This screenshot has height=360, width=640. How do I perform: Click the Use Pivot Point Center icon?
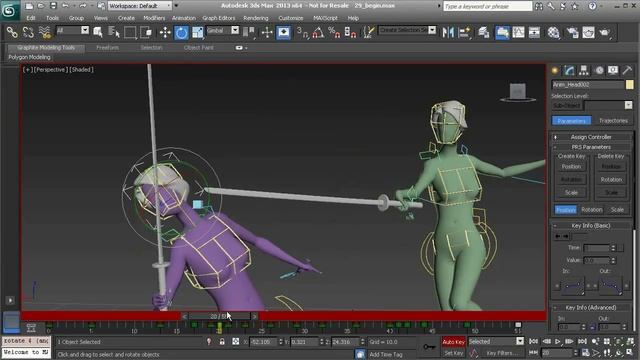248,32
